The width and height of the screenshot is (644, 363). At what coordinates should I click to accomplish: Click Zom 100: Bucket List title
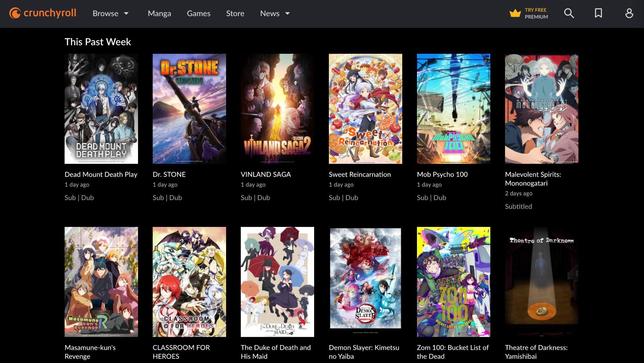pyautogui.click(x=453, y=352)
